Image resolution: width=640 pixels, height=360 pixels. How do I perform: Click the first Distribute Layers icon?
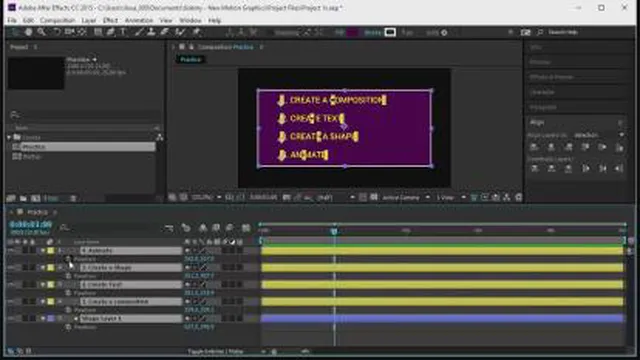point(534,168)
